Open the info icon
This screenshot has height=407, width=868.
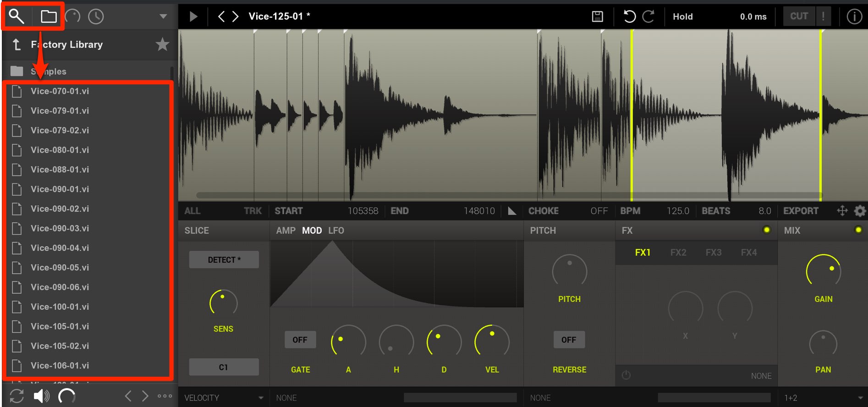pos(854,16)
